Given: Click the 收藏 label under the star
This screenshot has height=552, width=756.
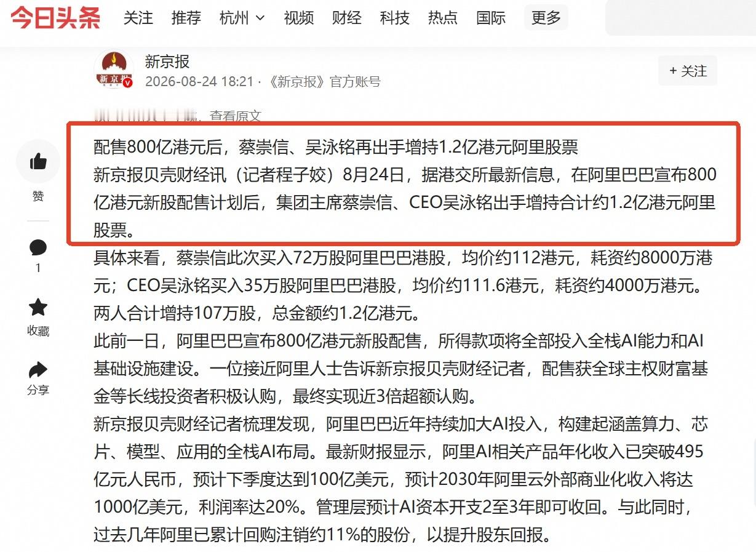Looking at the screenshot, I should pyautogui.click(x=38, y=331).
